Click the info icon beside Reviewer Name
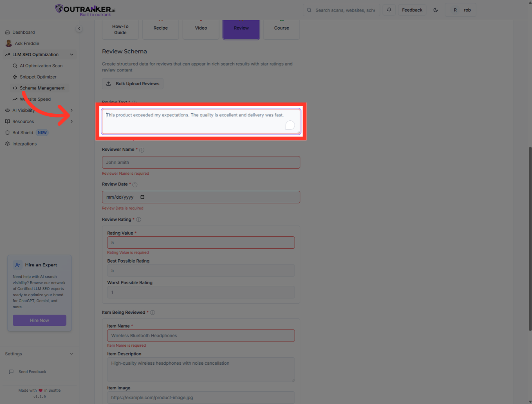The width and height of the screenshot is (532, 404). point(142,150)
